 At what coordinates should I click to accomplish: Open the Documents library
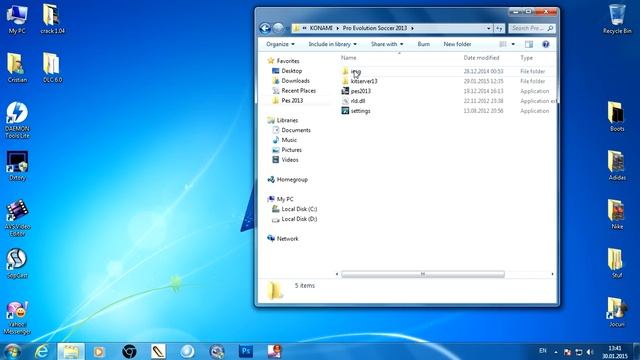point(296,130)
